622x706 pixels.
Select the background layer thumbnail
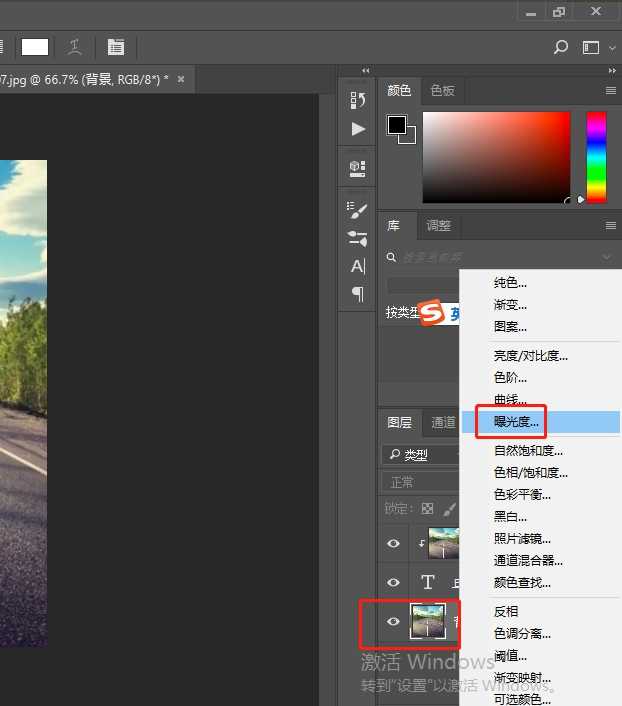coord(428,622)
